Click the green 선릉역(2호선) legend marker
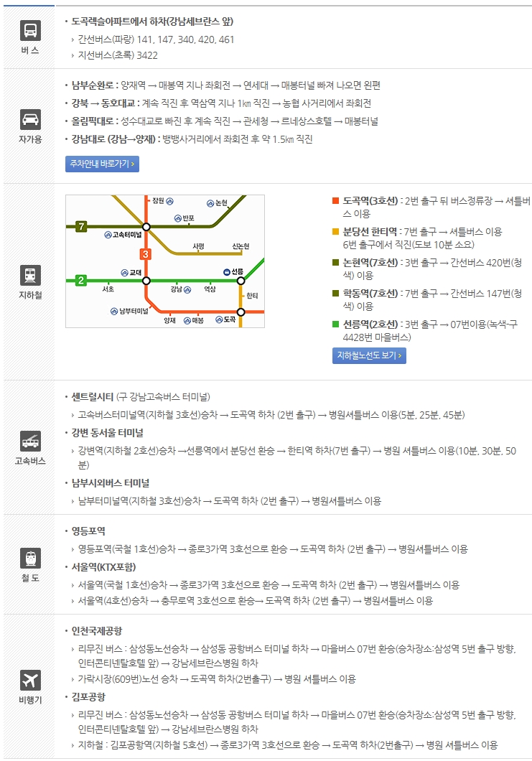Image resolution: width=532 pixels, height=761 pixels. (x=335, y=324)
